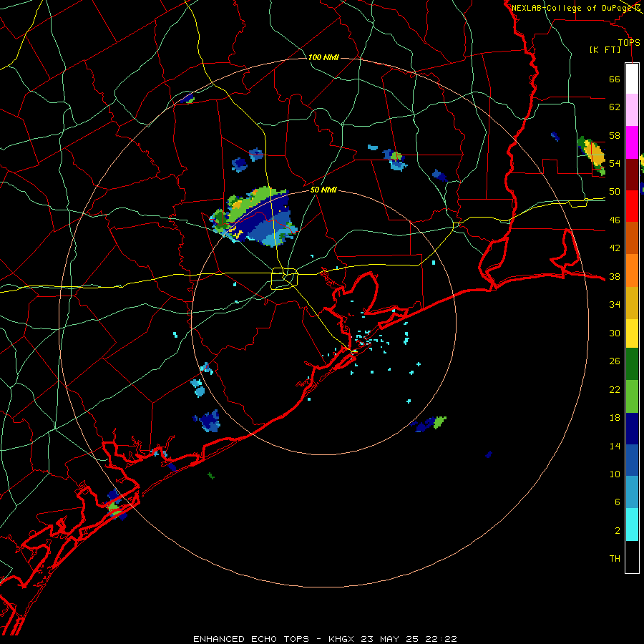Image resolution: width=644 pixels, height=644 pixels.
Task: Click legend value "30"
Action: (615, 333)
